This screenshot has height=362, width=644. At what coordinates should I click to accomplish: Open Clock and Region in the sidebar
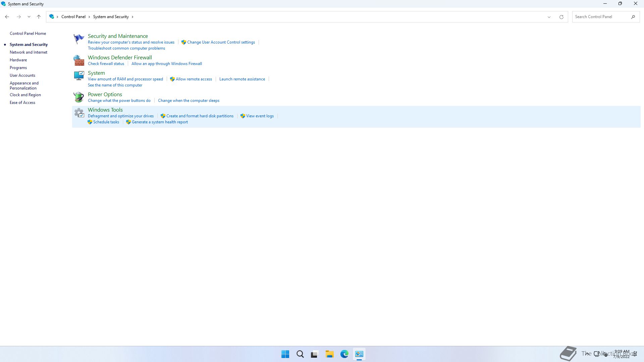tap(25, 95)
